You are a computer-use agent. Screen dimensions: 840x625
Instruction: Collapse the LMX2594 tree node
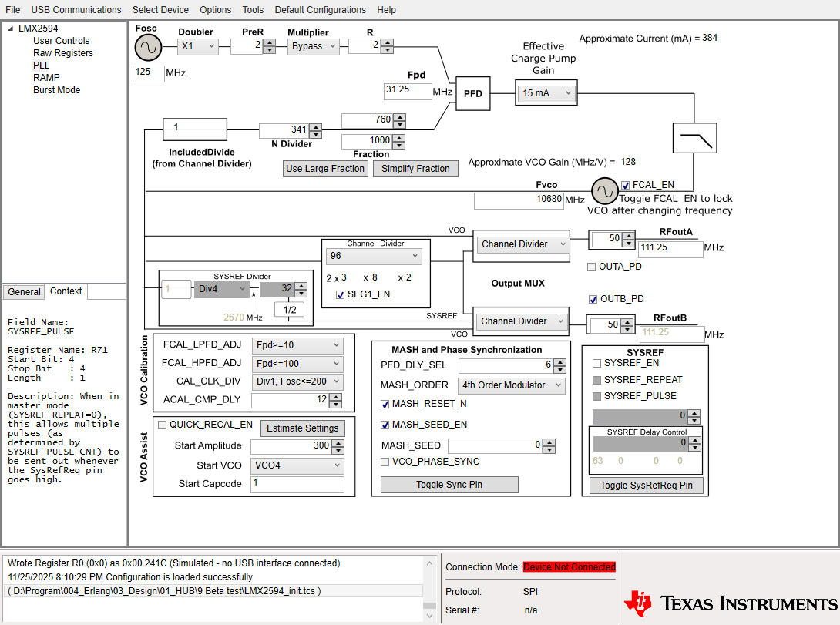[11, 29]
